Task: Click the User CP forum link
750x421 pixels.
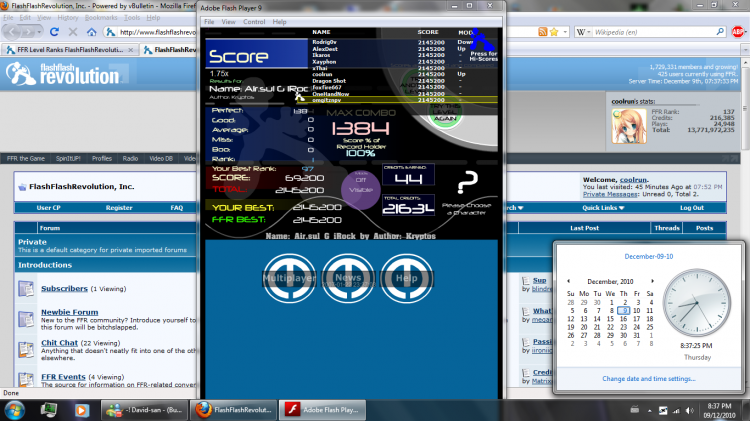Action: [x=48, y=208]
